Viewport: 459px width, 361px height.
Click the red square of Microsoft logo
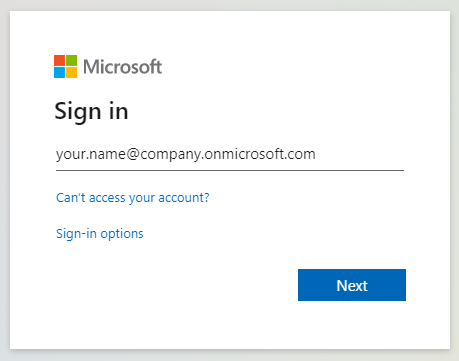point(59,60)
